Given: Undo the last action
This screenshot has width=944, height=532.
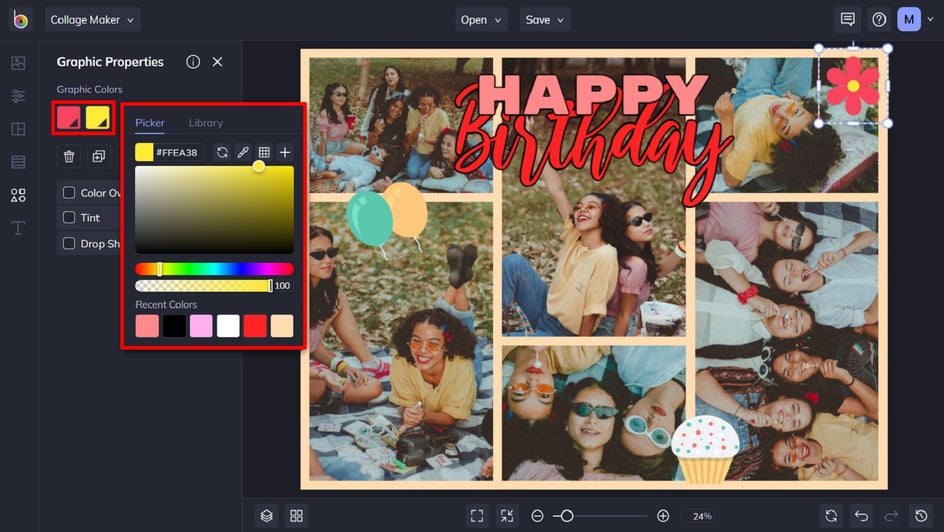Looking at the screenshot, I should [x=862, y=516].
